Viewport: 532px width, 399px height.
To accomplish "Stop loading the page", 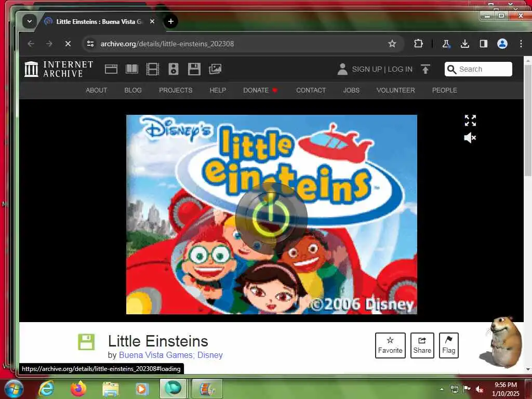I will (68, 44).
